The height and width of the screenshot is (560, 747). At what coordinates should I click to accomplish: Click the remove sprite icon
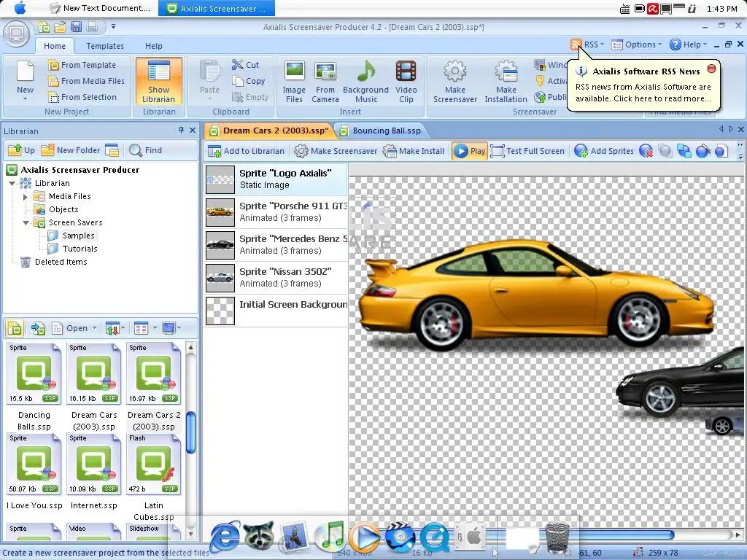[x=646, y=151]
